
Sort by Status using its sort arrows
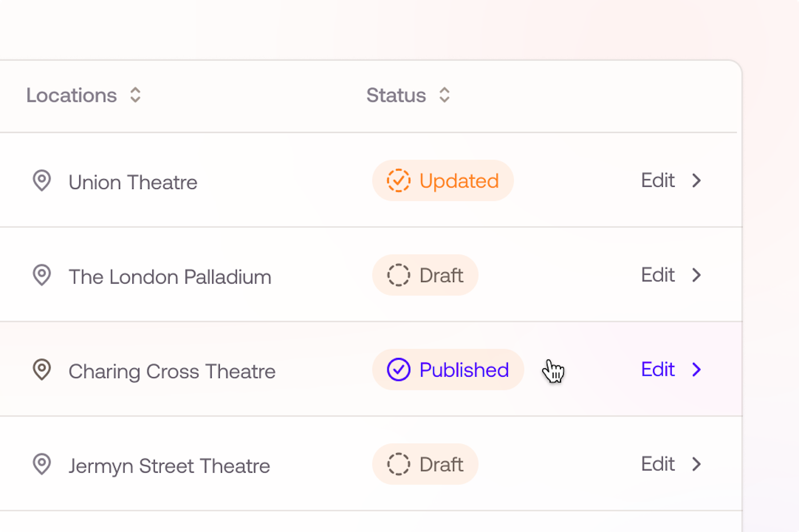445,95
